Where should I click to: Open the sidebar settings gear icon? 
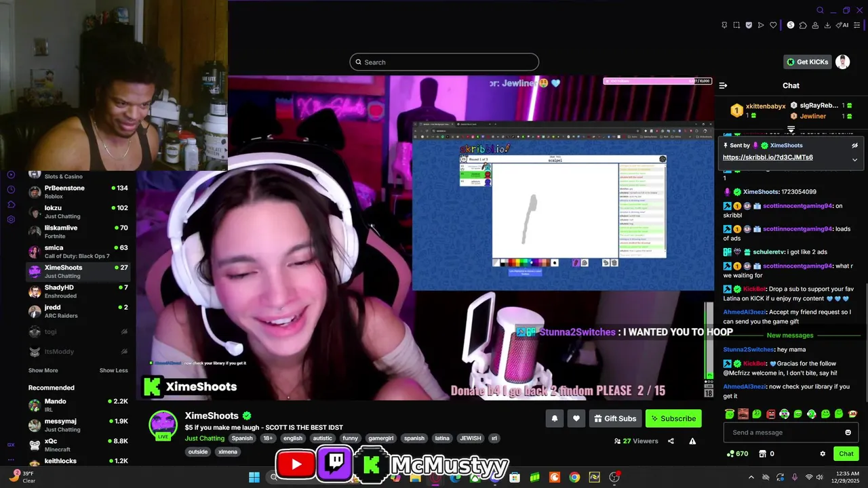[11, 220]
